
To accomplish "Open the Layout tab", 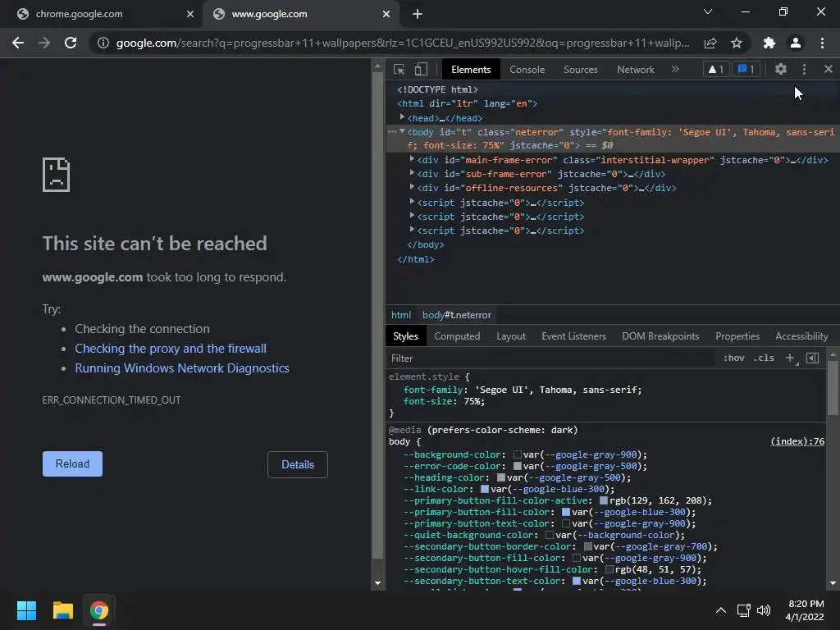I will [511, 336].
